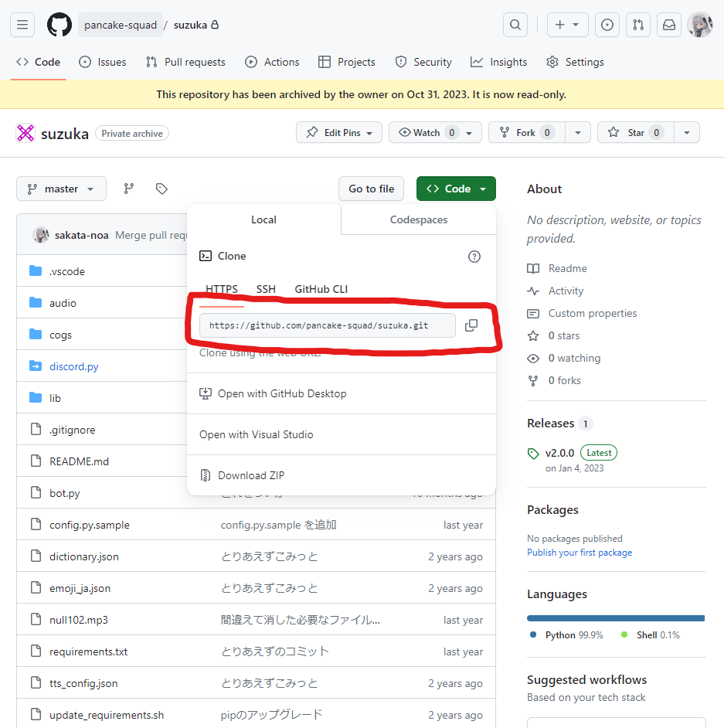
Task: Open the create-new plus dropdown
Action: (568, 25)
